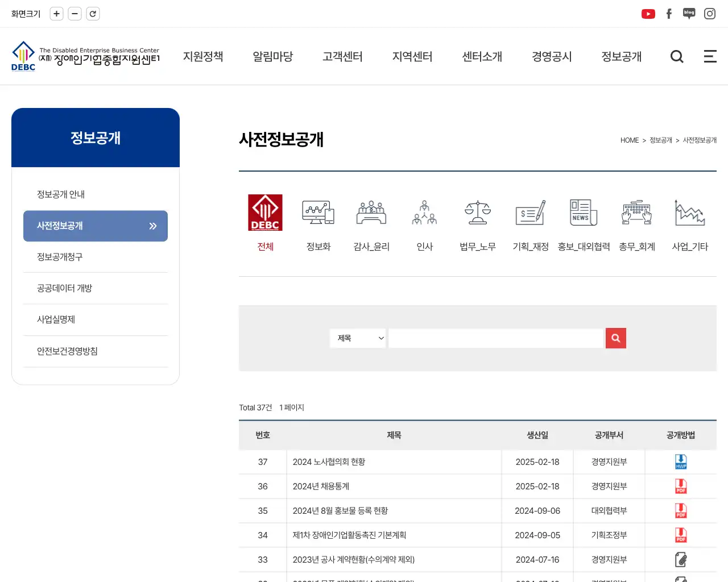Screen dimensions: 728x582
Task: Select the 홍보_대외협력 news icon
Action: click(x=584, y=213)
